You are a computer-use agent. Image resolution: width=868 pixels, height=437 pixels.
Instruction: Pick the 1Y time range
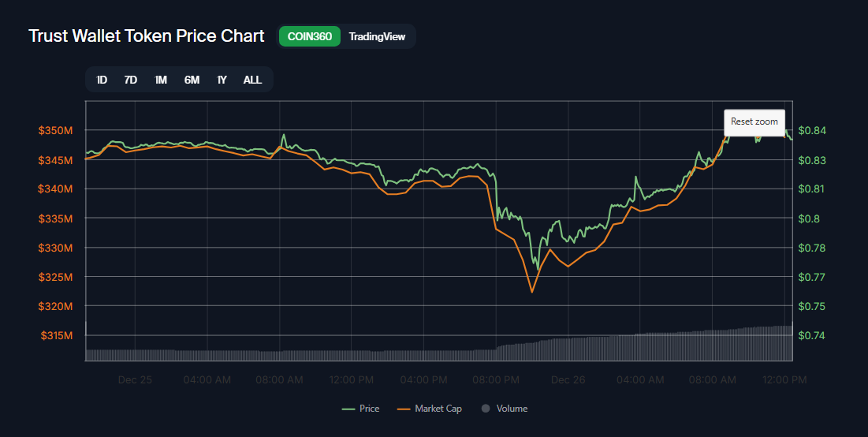pyautogui.click(x=222, y=80)
